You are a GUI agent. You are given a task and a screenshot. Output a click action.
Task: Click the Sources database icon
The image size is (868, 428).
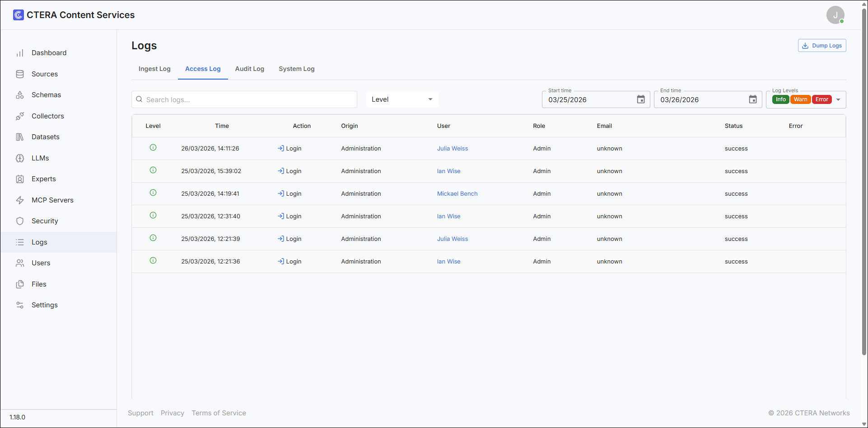20,74
